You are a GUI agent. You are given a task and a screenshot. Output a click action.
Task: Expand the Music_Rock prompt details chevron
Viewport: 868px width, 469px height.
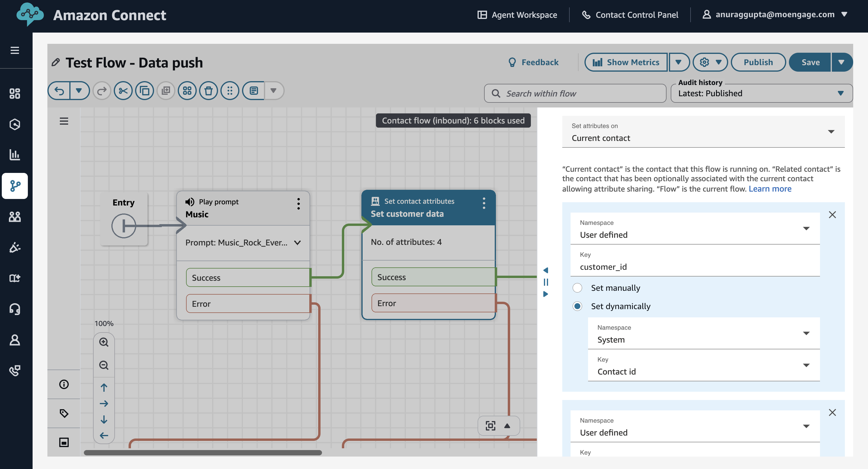coord(297,243)
